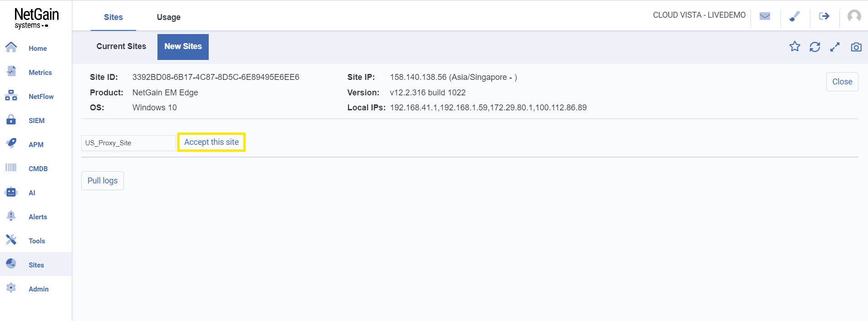Open CMDB from sidebar menu
The height and width of the screenshot is (321, 868).
tap(38, 169)
